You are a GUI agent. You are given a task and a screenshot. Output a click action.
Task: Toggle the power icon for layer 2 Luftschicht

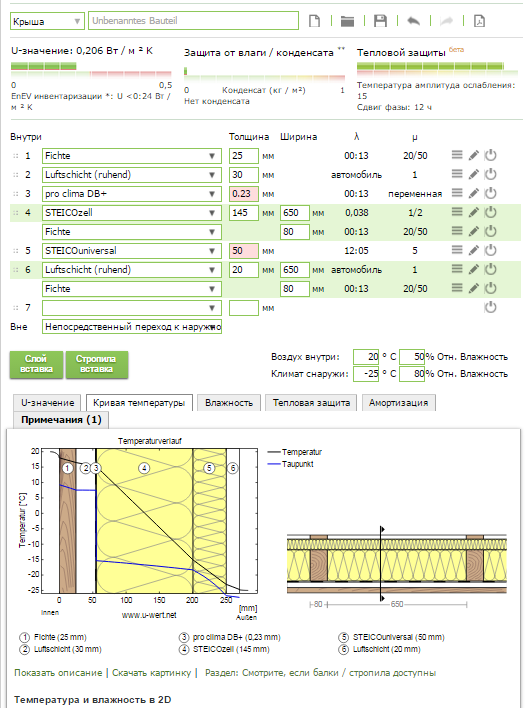click(x=490, y=174)
